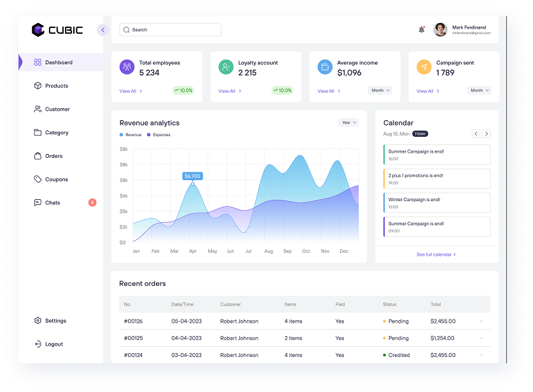Click the Loyalty account green icon
This screenshot has height=392, width=533.
[x=225, y=67]
